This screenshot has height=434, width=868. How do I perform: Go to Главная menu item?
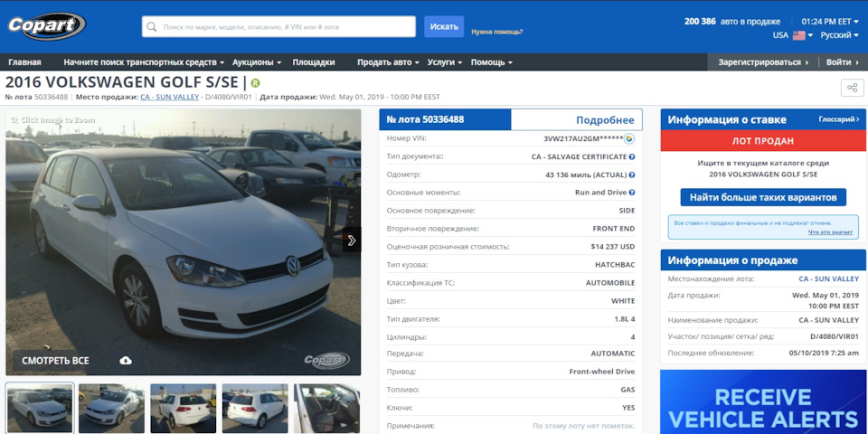[x=24, y=62]
